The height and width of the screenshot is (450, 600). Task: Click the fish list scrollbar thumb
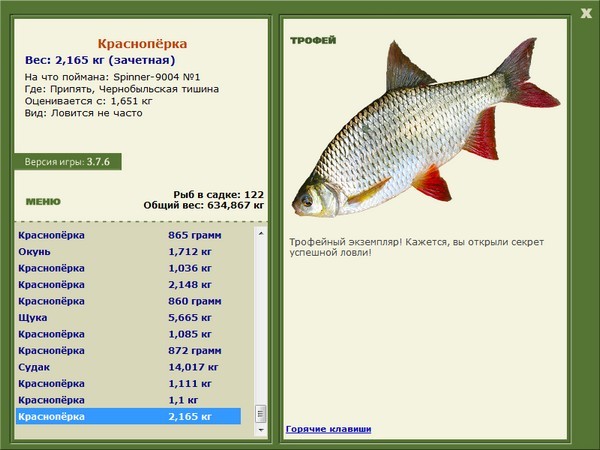(261, 413)
